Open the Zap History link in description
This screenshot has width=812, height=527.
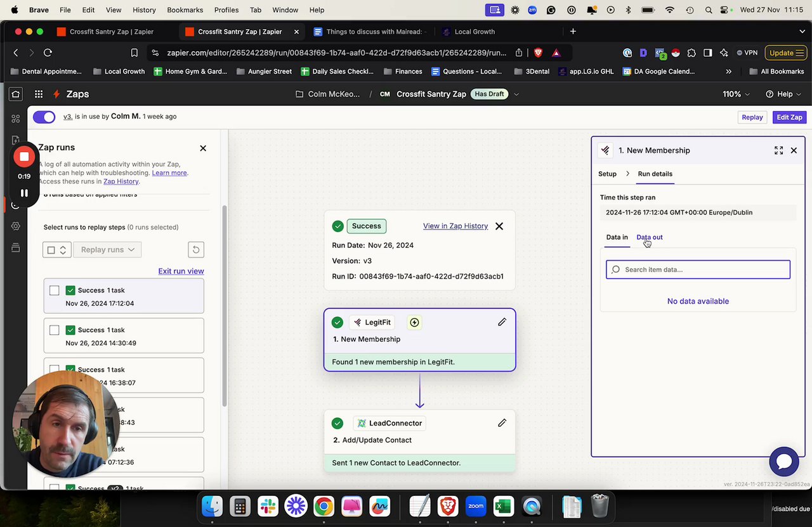coord(121,181)
